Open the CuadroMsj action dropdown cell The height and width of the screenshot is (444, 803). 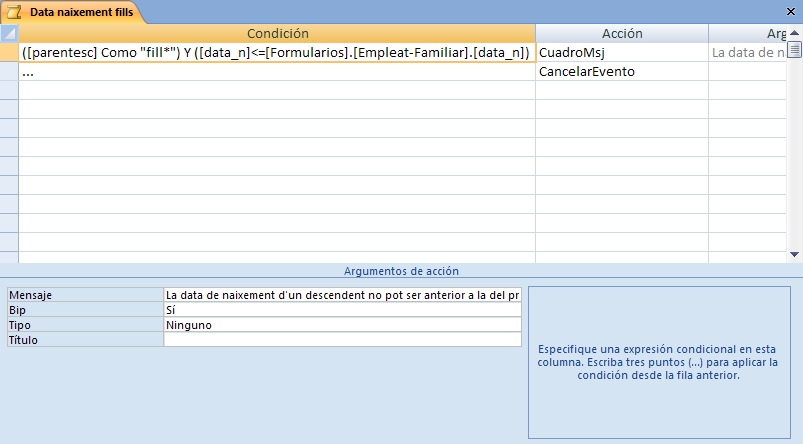tap(621, 52)
